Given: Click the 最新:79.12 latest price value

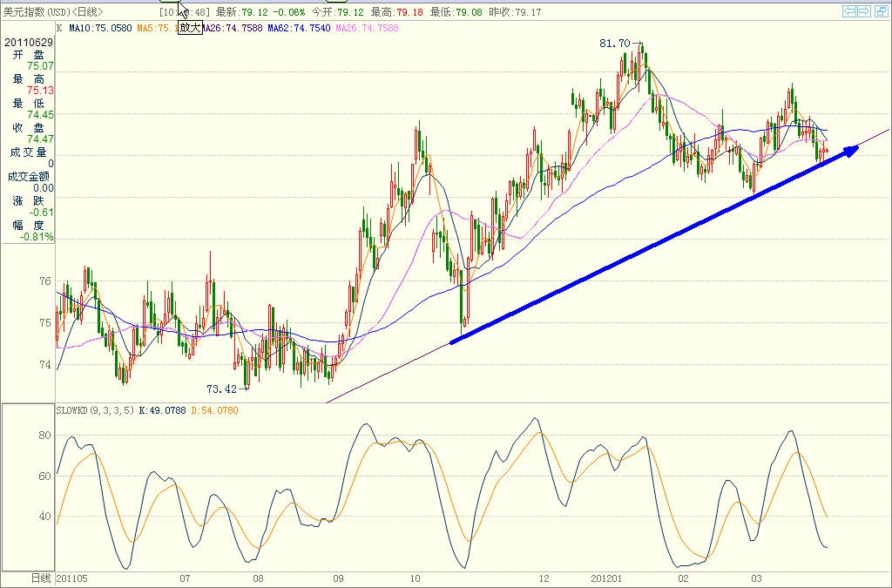Looking at the screenshot, I should (x=244, y=12).
